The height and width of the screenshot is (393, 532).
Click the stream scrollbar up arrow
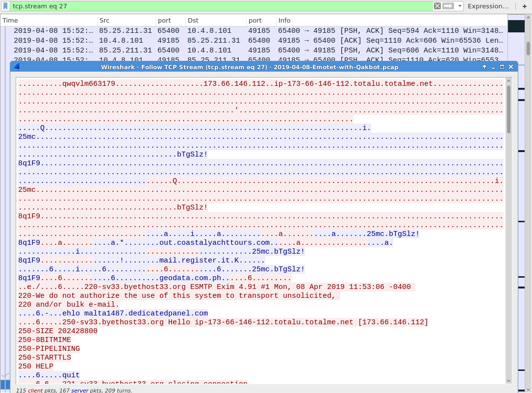[508, 81]
